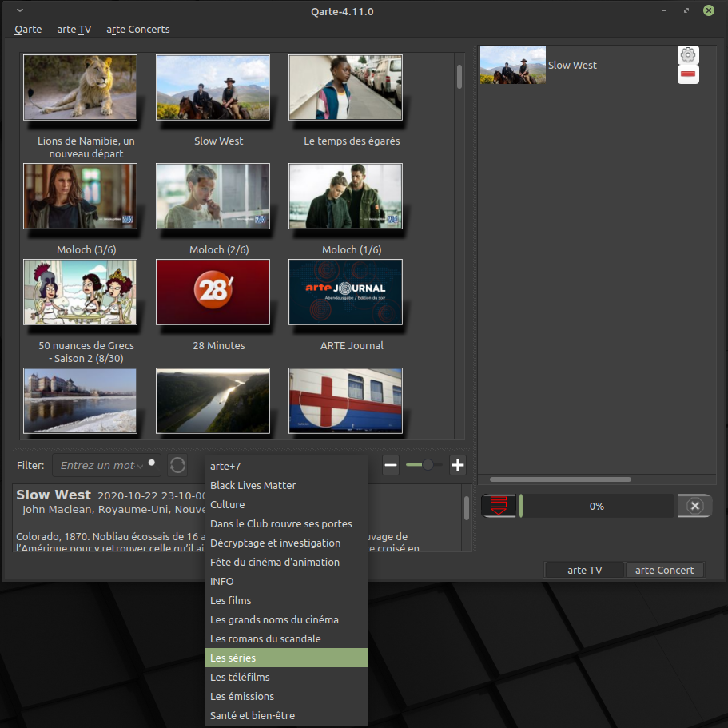Select ARTE Journal thumbnail
Image resolution: width=728 pixels, height=728 pixels.
click(345, 292)
